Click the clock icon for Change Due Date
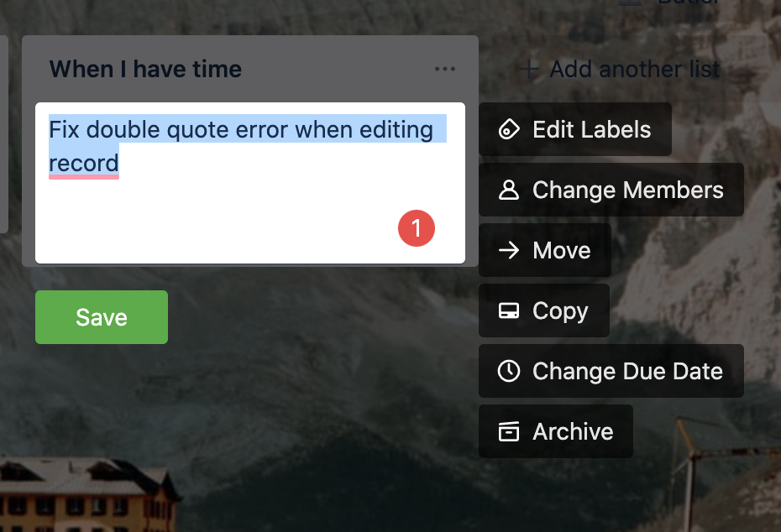Screen dimensions: 781x532 coord(509,371)
